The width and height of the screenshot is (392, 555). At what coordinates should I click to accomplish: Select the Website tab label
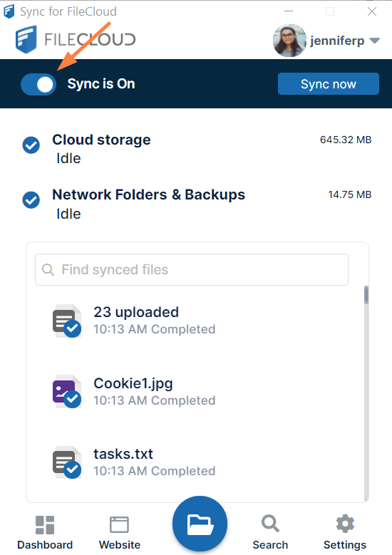point(120,545)
